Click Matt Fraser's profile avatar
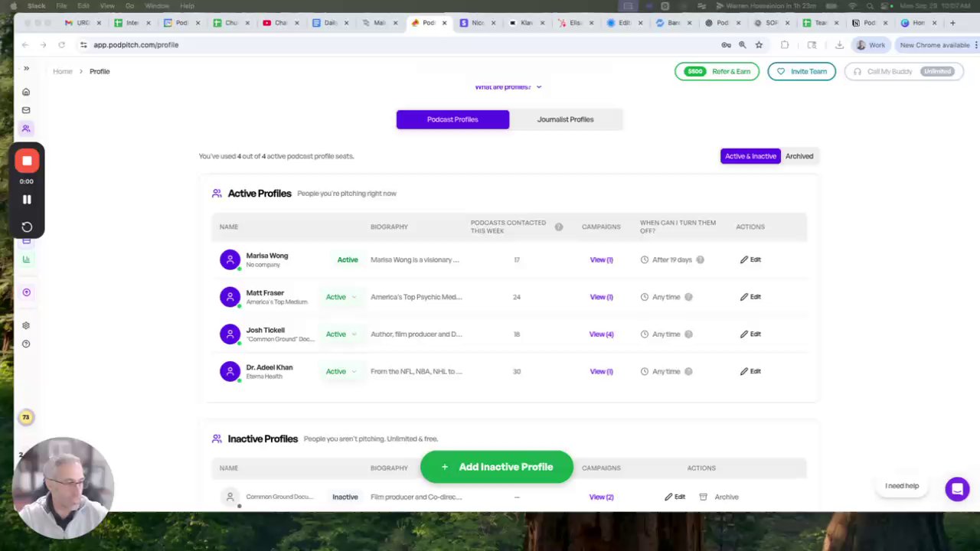The height and width of the screenshot is (551, 980). pyautogui.click(x=230, y=297)
